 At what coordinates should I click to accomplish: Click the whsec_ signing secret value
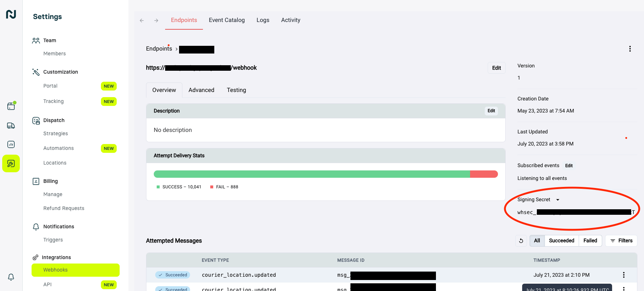pos(576,212)
